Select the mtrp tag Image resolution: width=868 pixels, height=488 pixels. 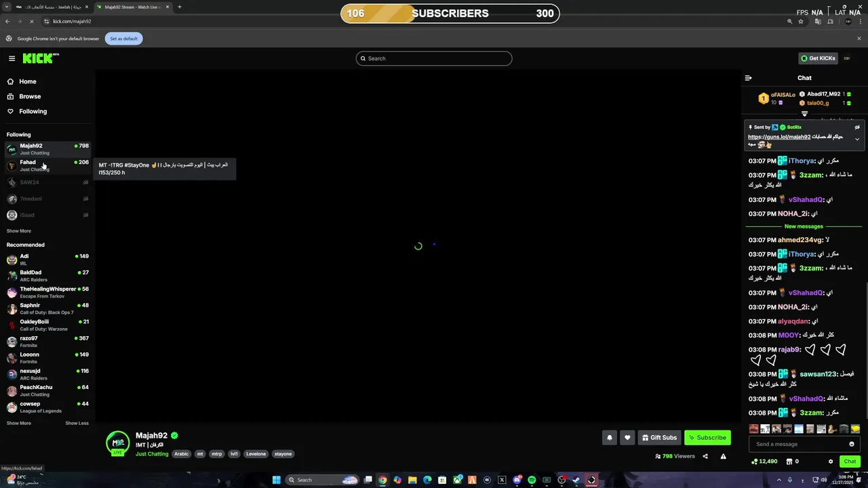click(x=217, y=454)
